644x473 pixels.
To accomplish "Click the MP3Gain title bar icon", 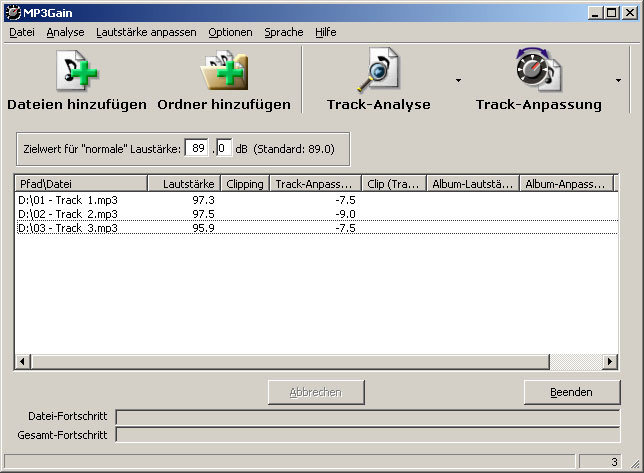I will click(13, 13).
